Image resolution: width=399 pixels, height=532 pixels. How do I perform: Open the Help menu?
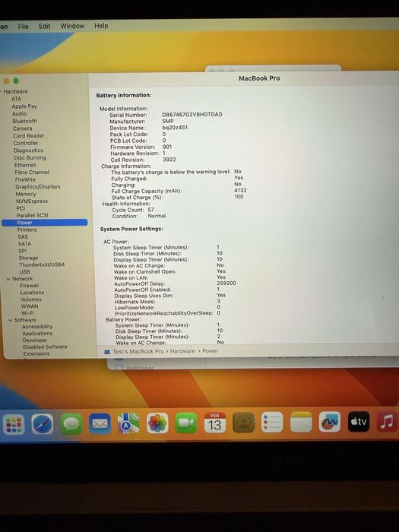tap(101, 25)
